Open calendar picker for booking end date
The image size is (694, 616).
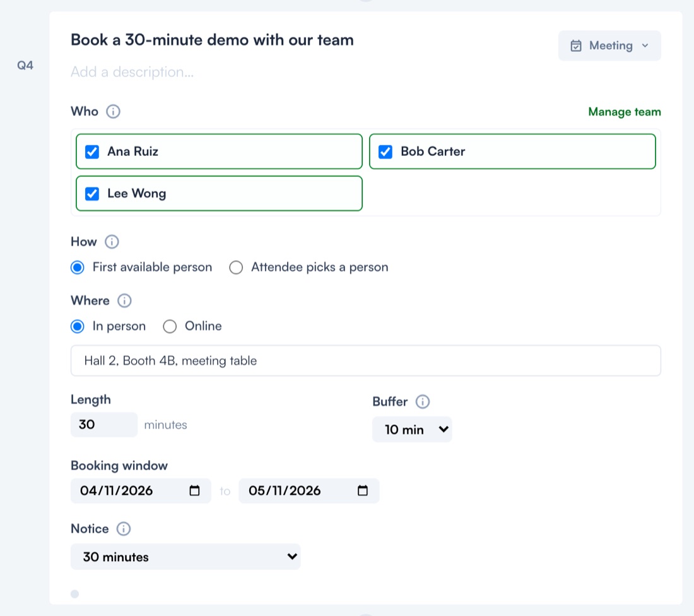click(363, 490)
